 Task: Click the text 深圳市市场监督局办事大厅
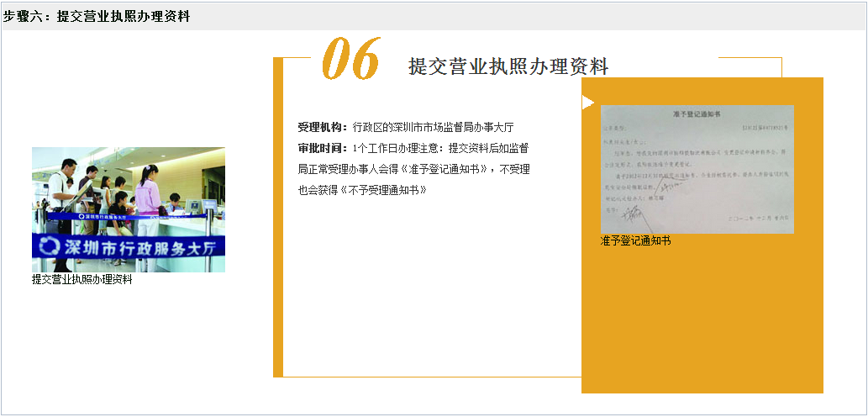[453, 128]
